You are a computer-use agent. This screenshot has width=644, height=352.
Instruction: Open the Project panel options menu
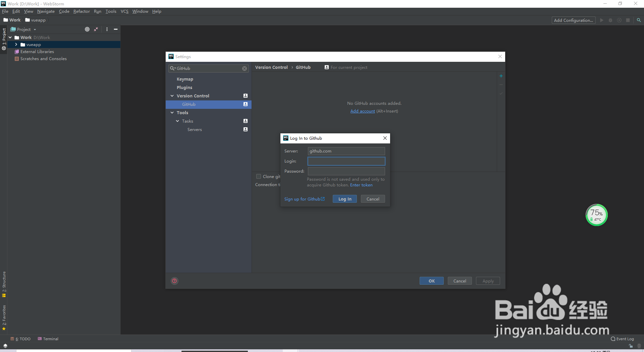(107, 29)
